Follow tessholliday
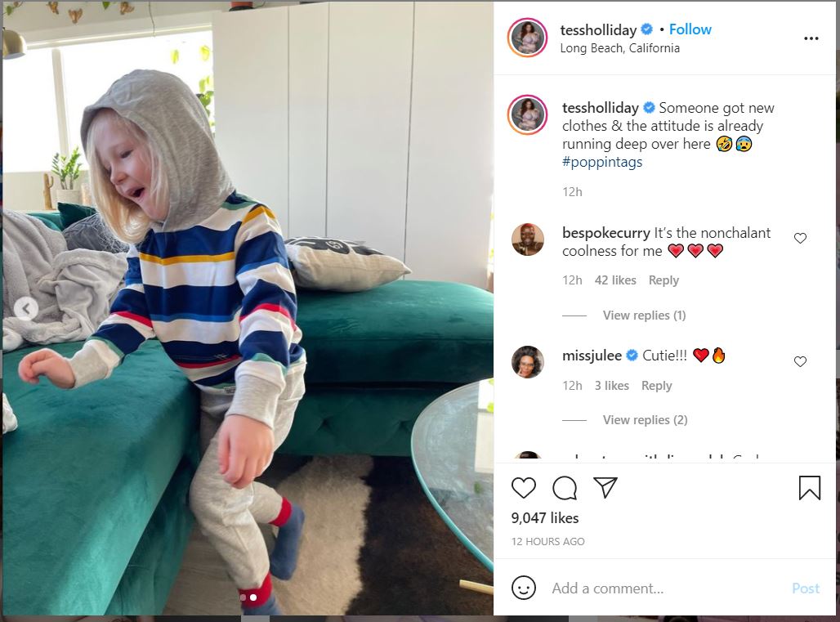 pyautogui.click(x=690, y=29)
